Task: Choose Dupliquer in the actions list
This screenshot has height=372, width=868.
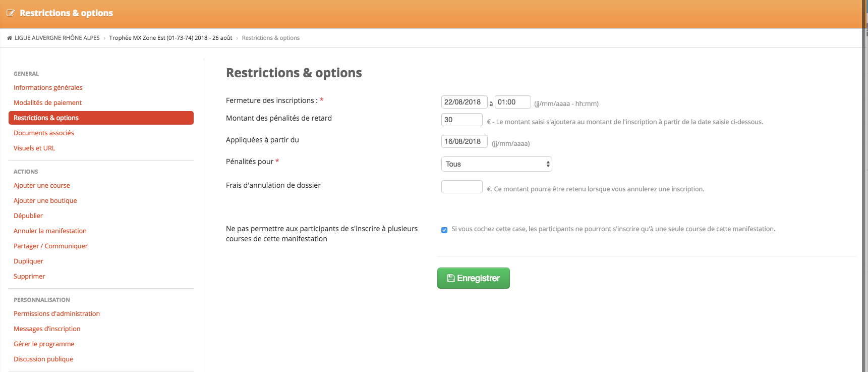Action: pyautogui.click(x=28, y=261)
